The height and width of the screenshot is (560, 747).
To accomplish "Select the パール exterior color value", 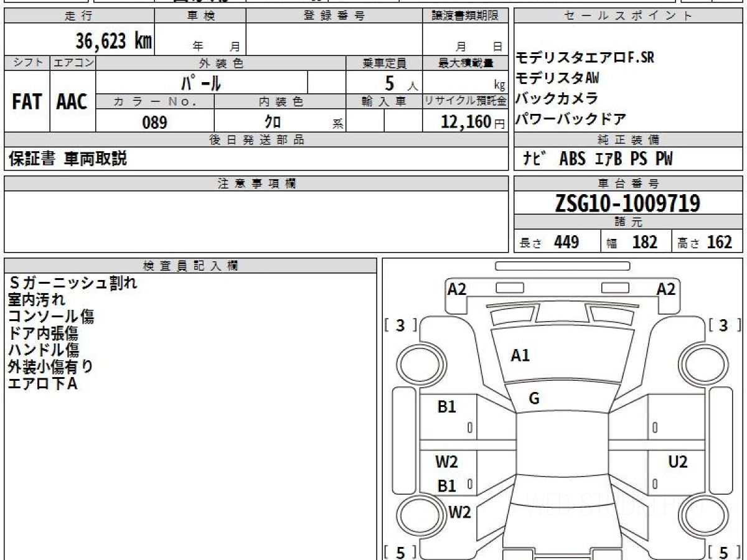I will point(201,82).
